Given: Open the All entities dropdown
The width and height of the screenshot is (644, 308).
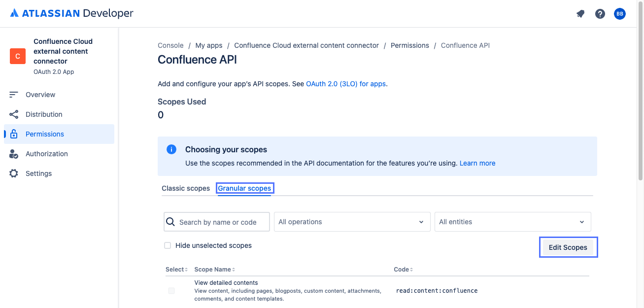Looking at the screenshot, I should pyautogui.click(x=512, y=222).
